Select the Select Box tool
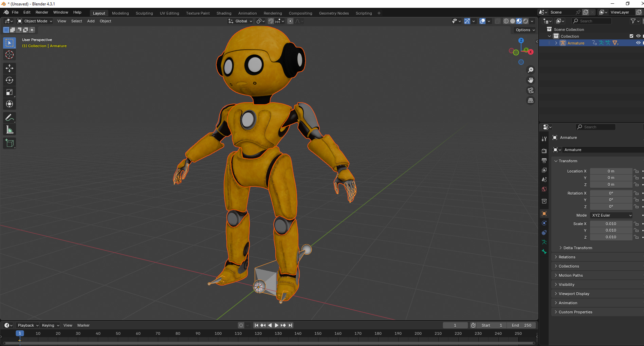Image resolution: width=644 pixels, height=346 pixels. (x=10, y=43)
